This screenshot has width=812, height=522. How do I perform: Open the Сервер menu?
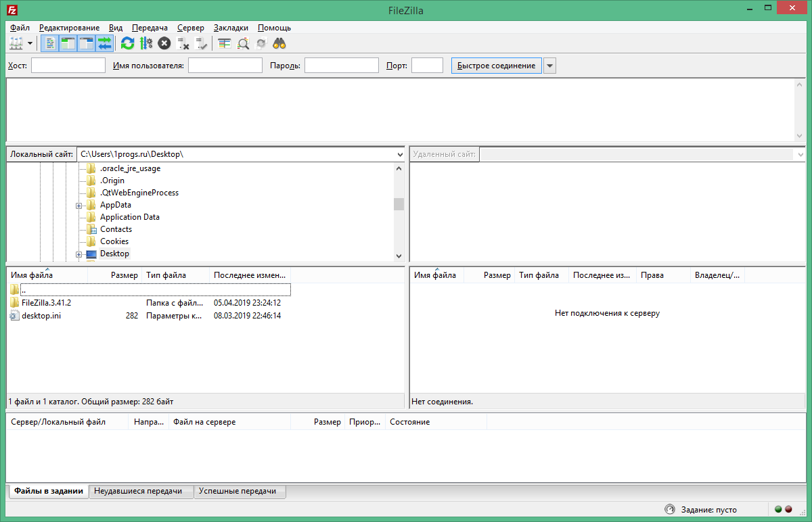coord(191,28)
